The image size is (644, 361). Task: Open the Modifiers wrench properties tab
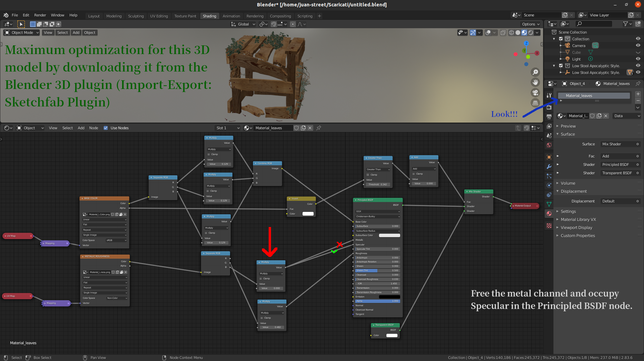coord(549,167)
